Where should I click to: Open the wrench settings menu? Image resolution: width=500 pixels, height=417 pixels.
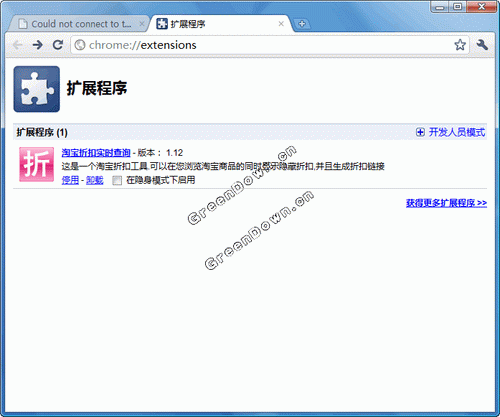pyautogui.click(x=482, y=45)
